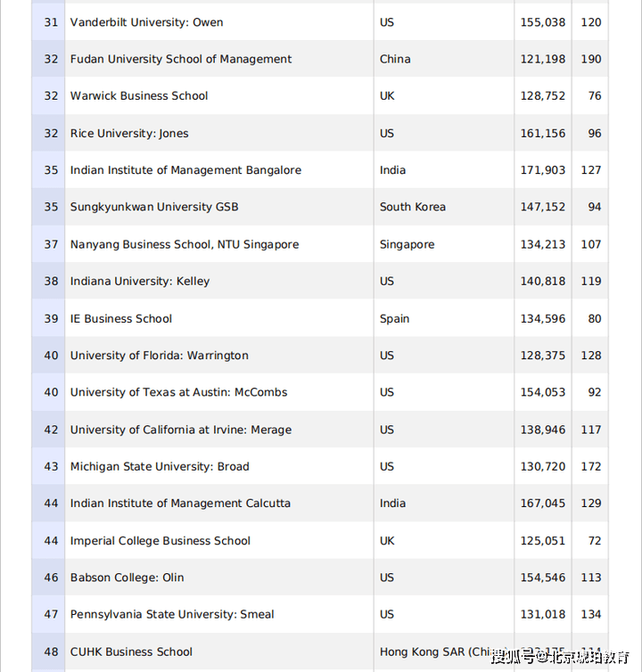Select Rice University: Jones entry
This screenshot has width=642, height=672.
click(129, 134)
